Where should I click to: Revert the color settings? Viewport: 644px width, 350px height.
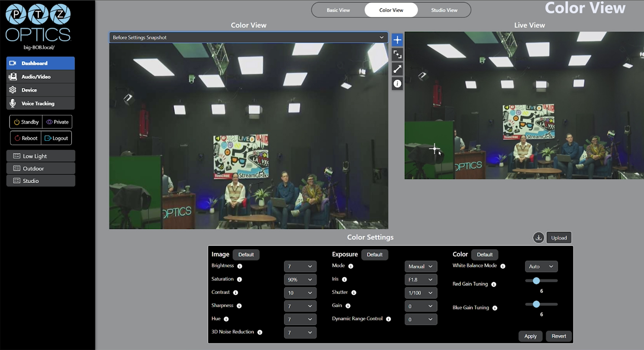tap(558, 336)
